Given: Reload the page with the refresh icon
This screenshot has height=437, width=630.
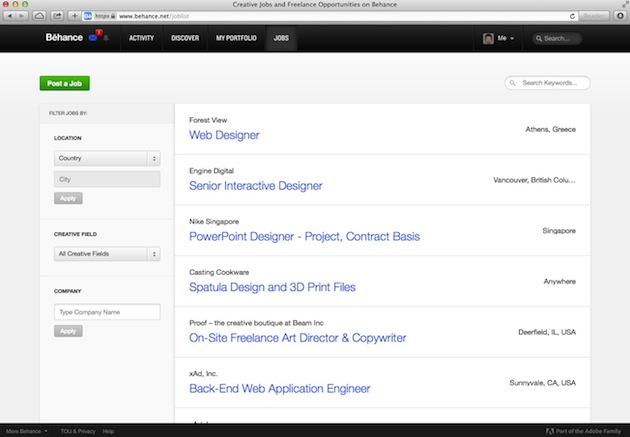Looking at the screenshot, I should click(572, 16).
